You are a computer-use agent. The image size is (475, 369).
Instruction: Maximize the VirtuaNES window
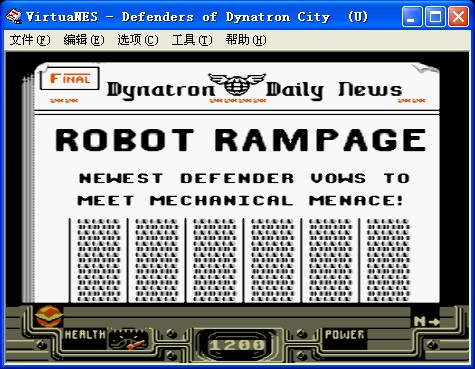pyautogui.click(x=435, y=16)
